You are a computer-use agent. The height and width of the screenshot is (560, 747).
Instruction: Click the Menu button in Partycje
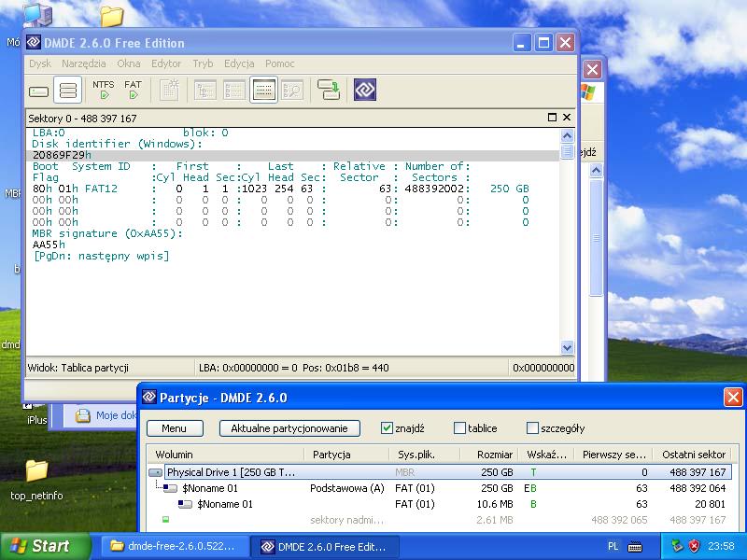[175, 428]
